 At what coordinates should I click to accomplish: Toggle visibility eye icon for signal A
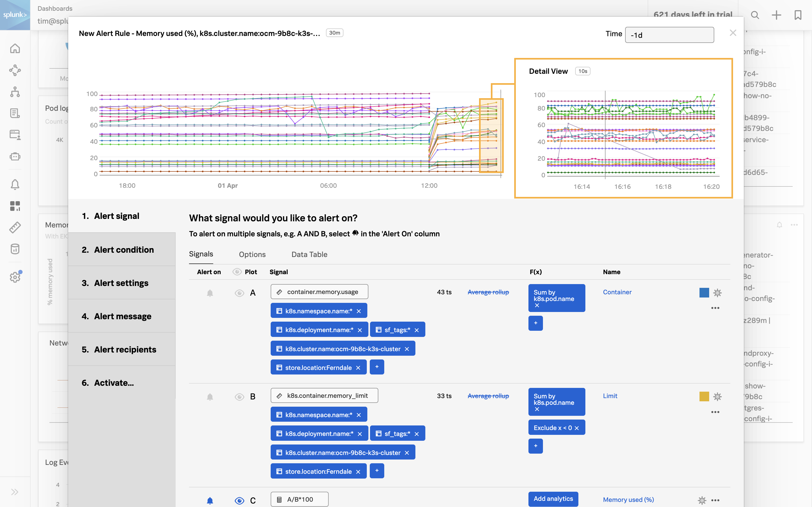[x=238, y=292]
